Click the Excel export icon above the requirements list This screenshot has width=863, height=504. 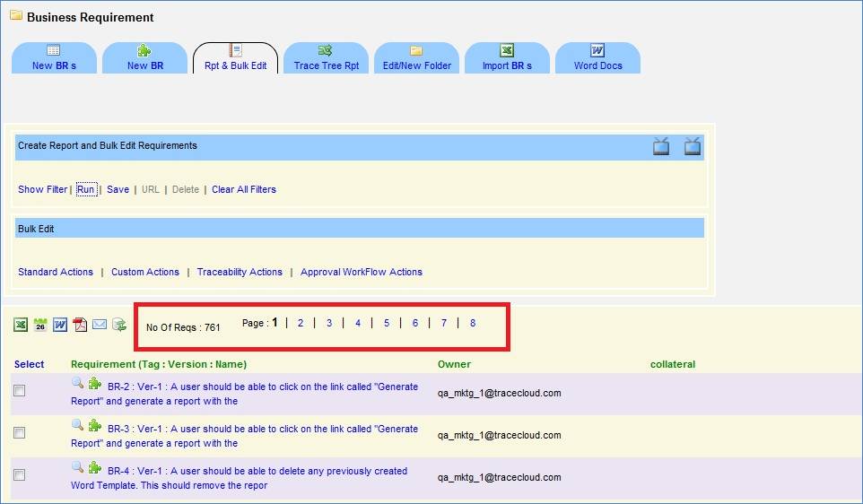pyautogui.click(x=20, y=325)
